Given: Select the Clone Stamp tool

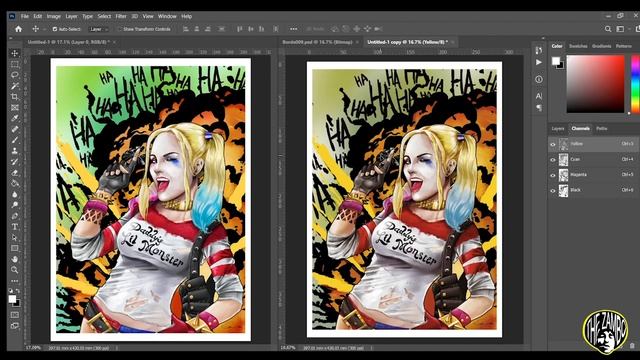Looking at the screenshot, I should pos(15,151).
